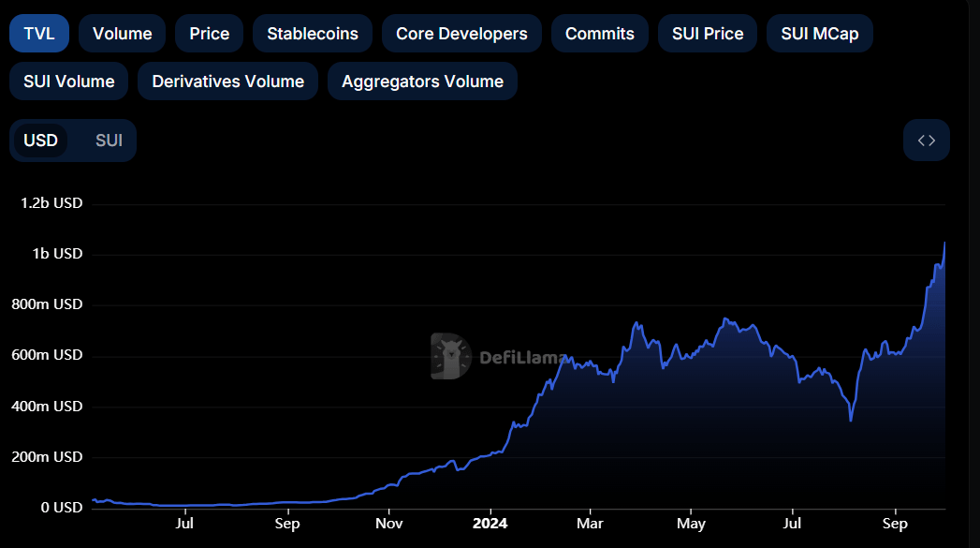Click the Jul label on the timeline

tap(184, 524)
